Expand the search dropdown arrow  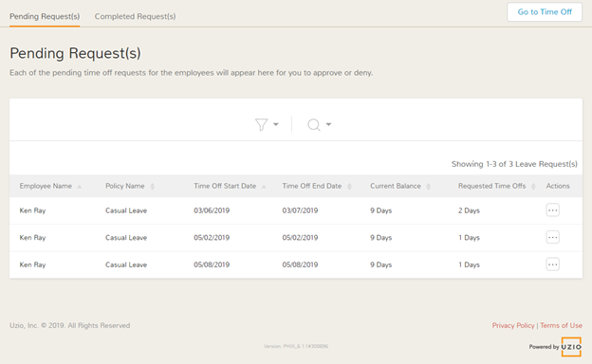328,124
